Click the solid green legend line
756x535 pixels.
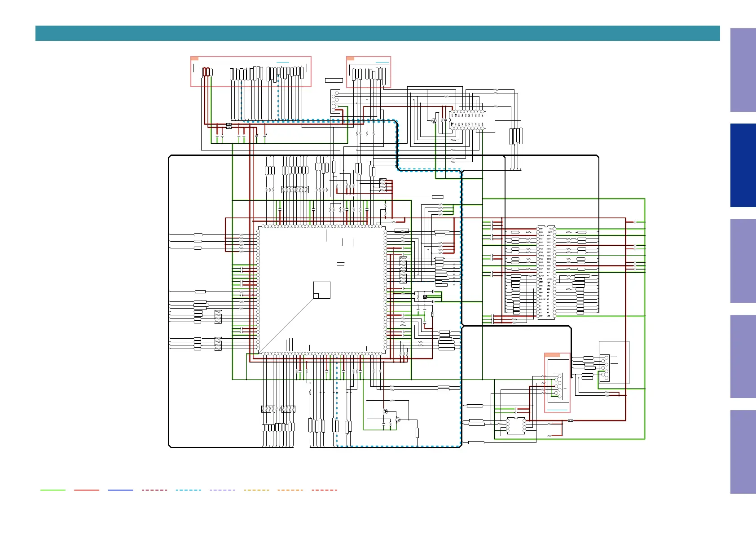click(x=53, y=490)
